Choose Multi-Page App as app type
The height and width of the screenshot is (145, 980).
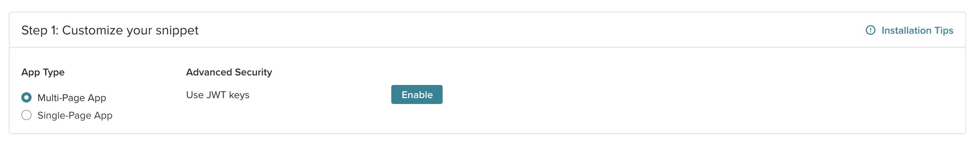tap(26, 97)
